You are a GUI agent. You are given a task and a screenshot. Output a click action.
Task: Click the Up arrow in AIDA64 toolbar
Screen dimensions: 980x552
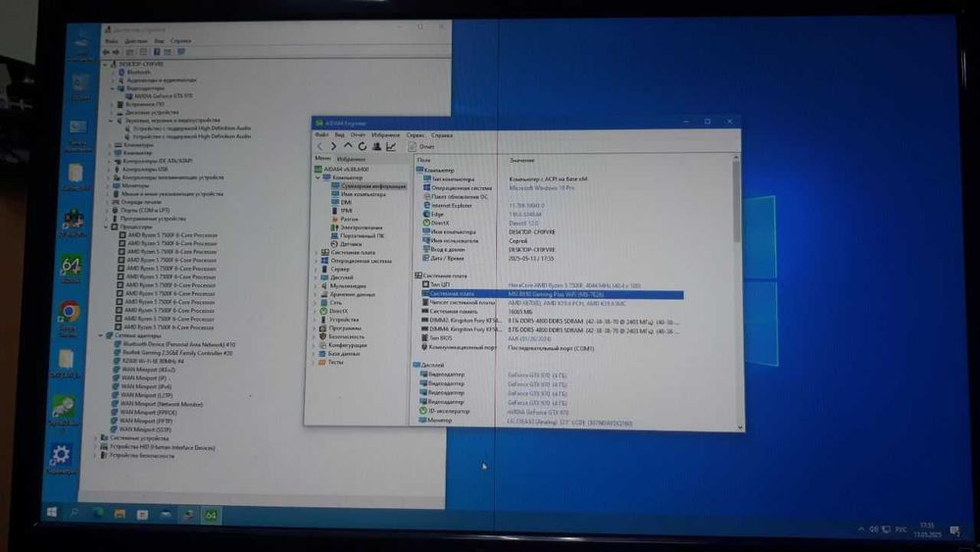348,146
